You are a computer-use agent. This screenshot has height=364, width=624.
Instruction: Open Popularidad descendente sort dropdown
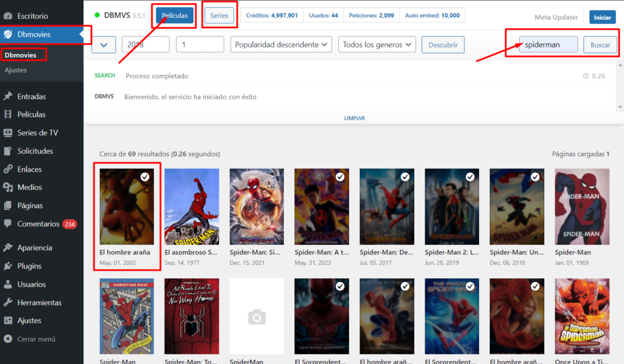pyautogui.click(x=281, y=44)
